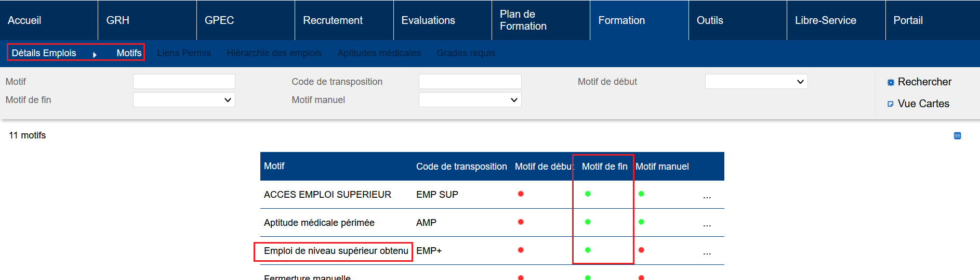Toggle green Motif de fin dot for Aptitude médicale périmée

(x=588, y=222)
